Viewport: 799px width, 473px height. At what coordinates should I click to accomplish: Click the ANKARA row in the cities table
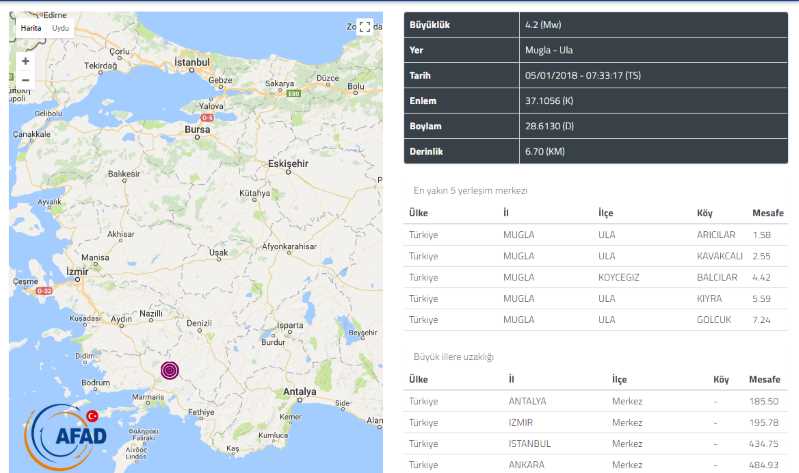tap(594, 464)
